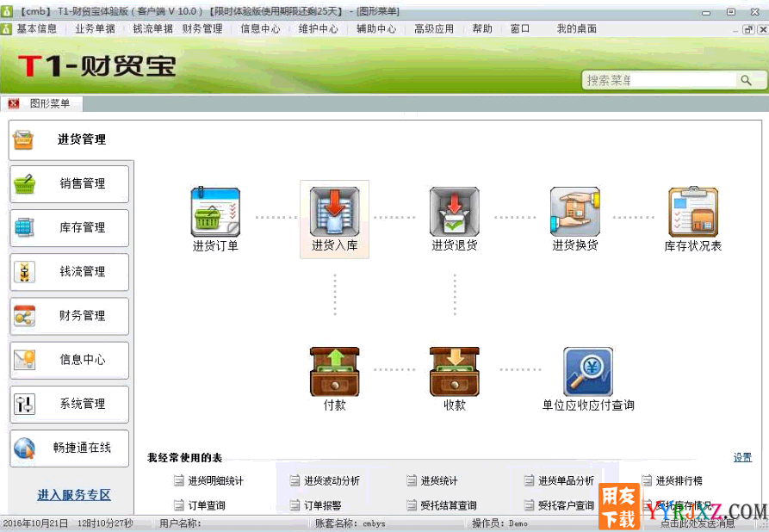Open the 进货退货 icon
This screenshot has width=769, height=532.
(454, 215)
